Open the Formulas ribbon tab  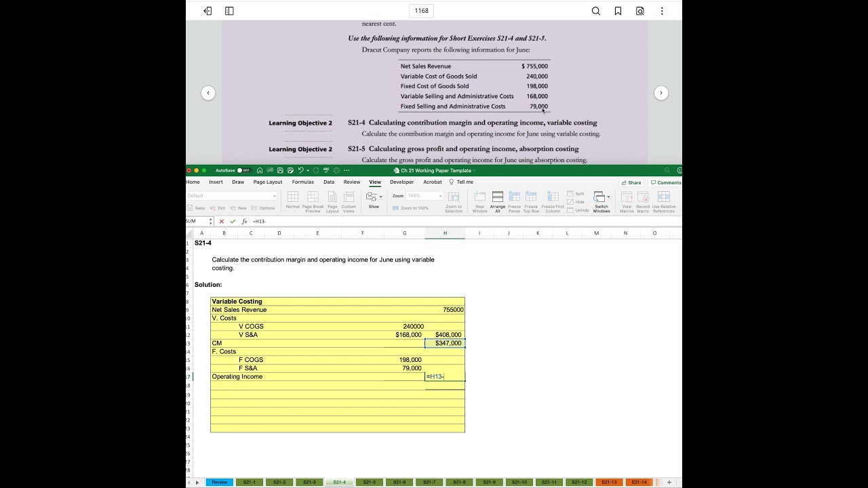click(303, 182)
